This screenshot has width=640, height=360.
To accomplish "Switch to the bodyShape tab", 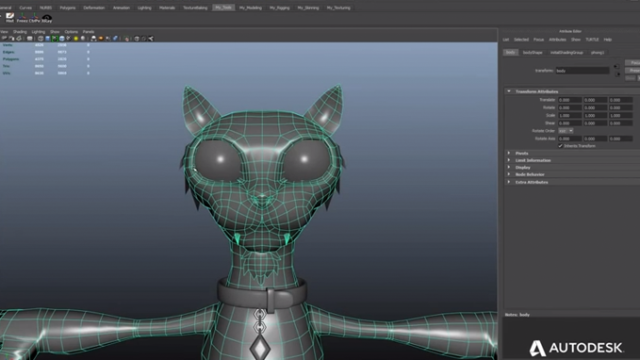I will click(533, 52).
